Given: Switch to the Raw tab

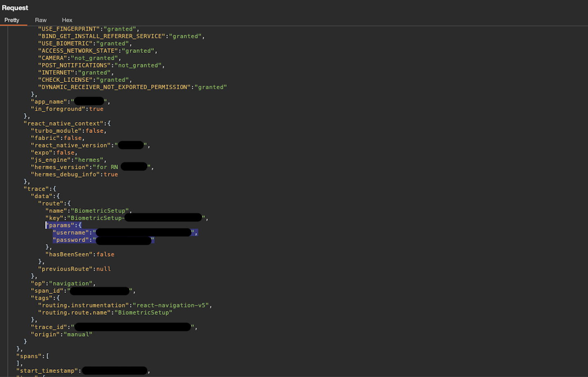Looking at the screenshot, I should coord(40,20).
